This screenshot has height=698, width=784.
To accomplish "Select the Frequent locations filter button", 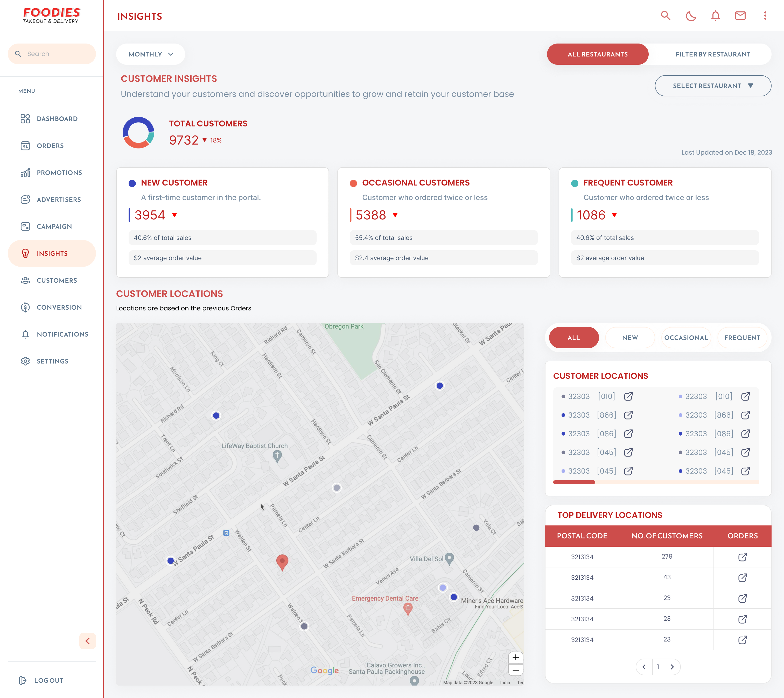I will [742, 338].
